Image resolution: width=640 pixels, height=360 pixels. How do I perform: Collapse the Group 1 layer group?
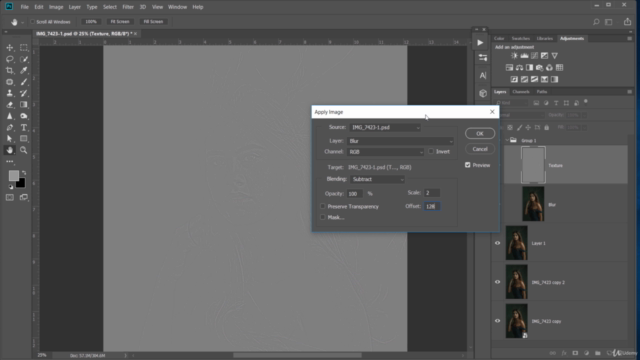point(507,140)
